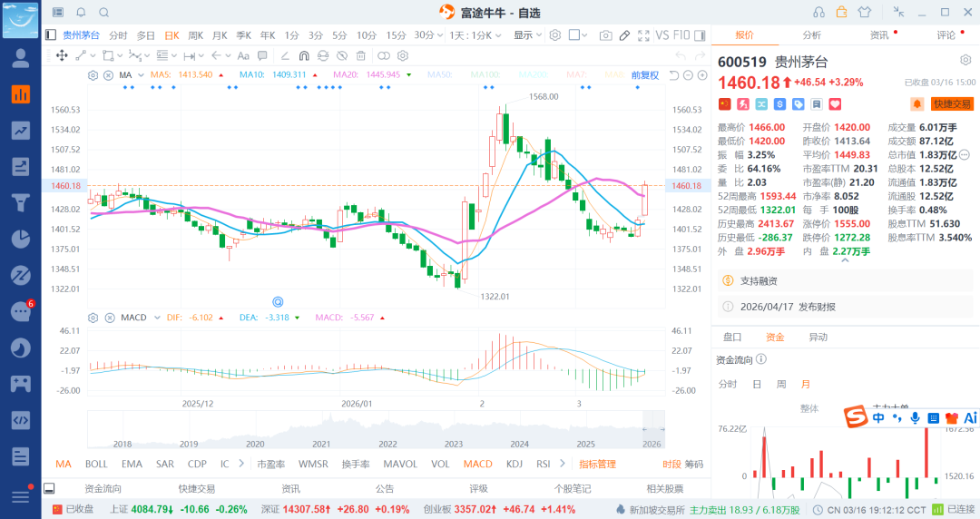Select the 月 period for 资金流向

pyautogui.click(x=806, y=384)
